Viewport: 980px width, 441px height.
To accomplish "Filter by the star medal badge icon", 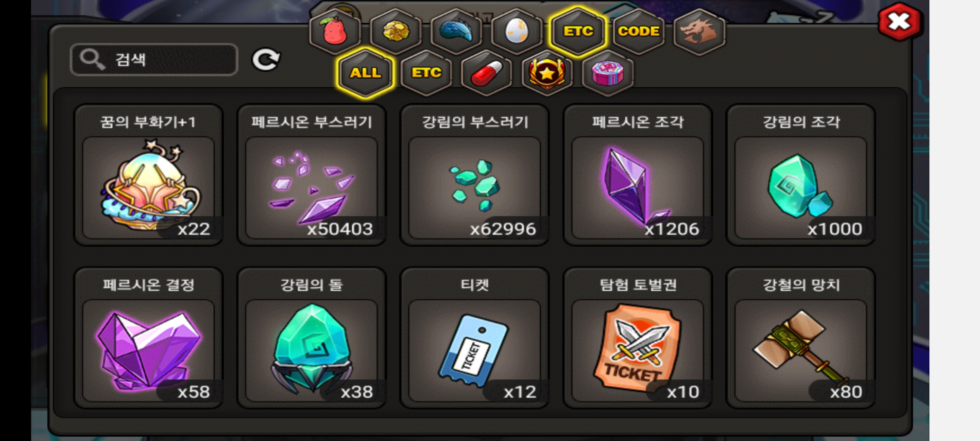I will coord(547,73).
